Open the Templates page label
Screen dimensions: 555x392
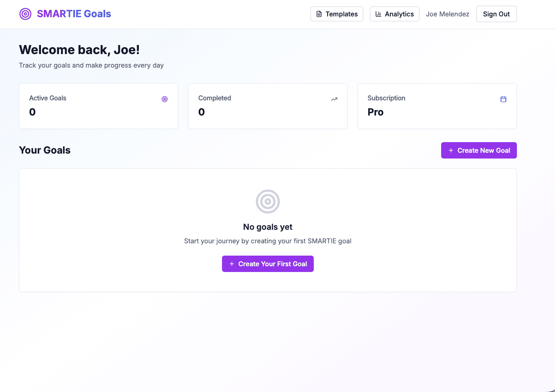(x=342, y=14)
